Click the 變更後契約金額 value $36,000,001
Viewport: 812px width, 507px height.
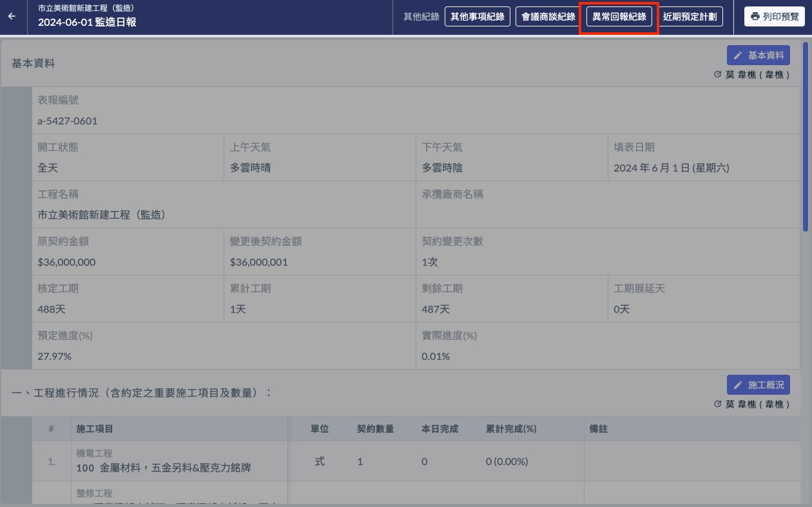(x=258, y=262)
